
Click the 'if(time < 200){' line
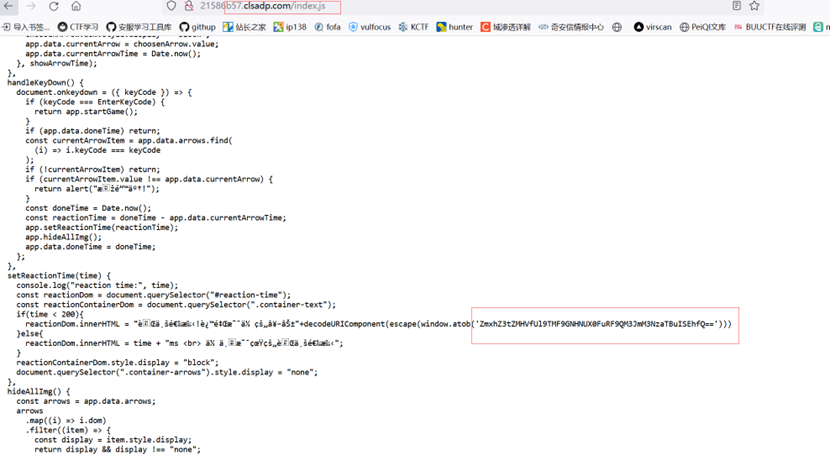[x=50, y=314]
